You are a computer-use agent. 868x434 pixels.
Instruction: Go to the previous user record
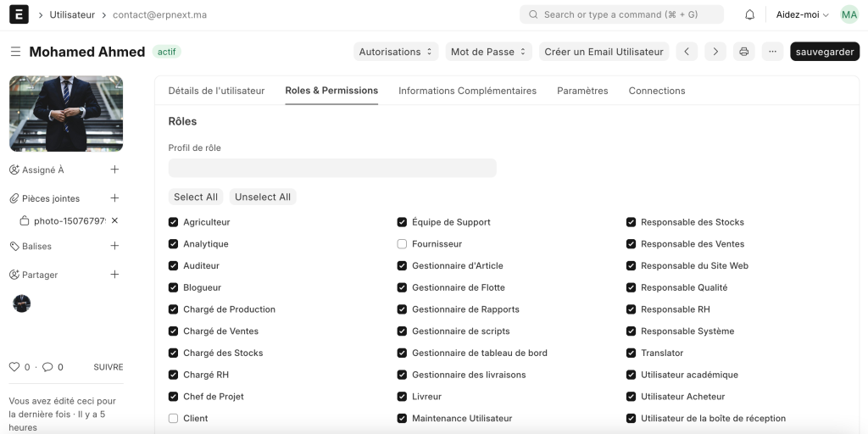687,52
